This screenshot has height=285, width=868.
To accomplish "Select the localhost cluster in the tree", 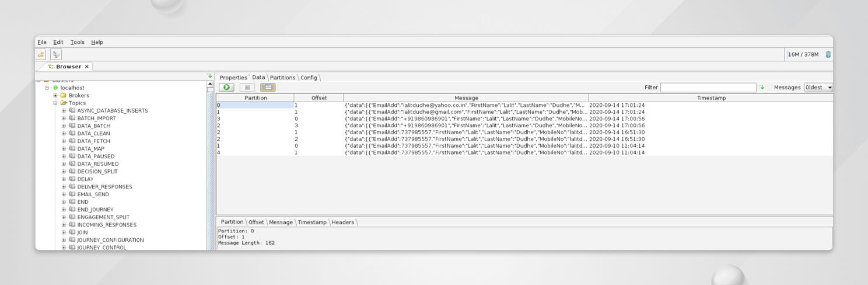I will (72, 88).
